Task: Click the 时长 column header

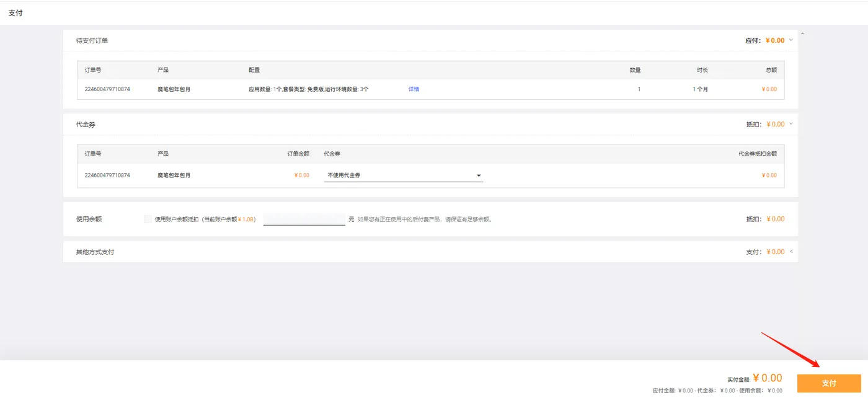Action: [x=702, y=70]
